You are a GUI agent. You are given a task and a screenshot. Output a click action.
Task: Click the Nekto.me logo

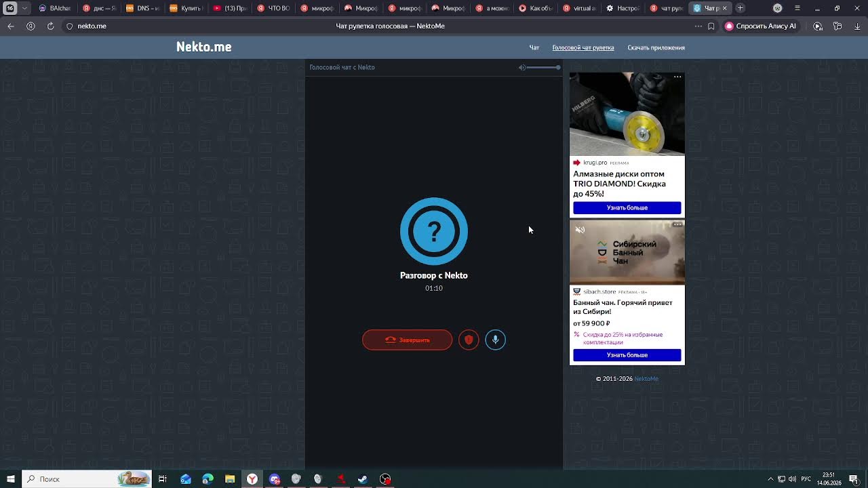[x=203, y=47]
